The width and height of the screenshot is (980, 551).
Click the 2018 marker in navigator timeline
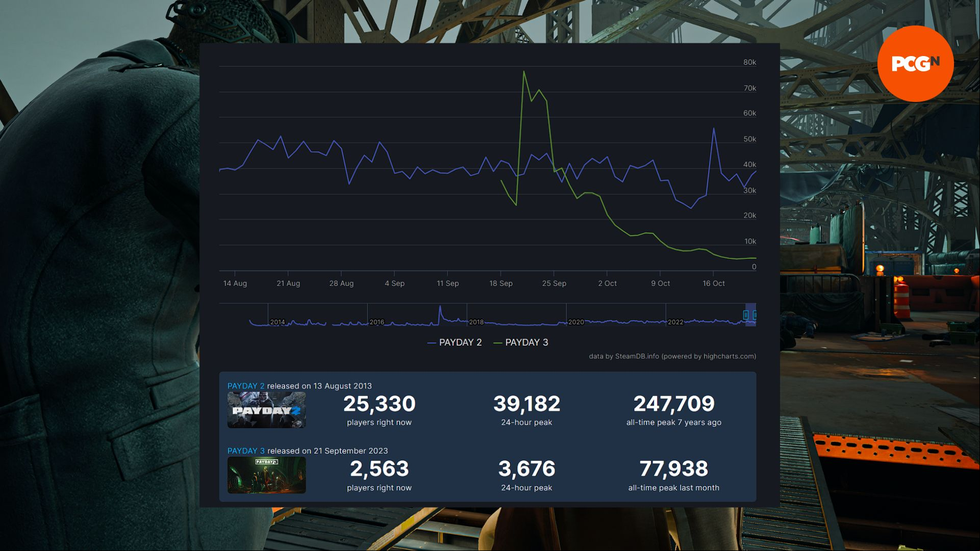click(476, 322)
